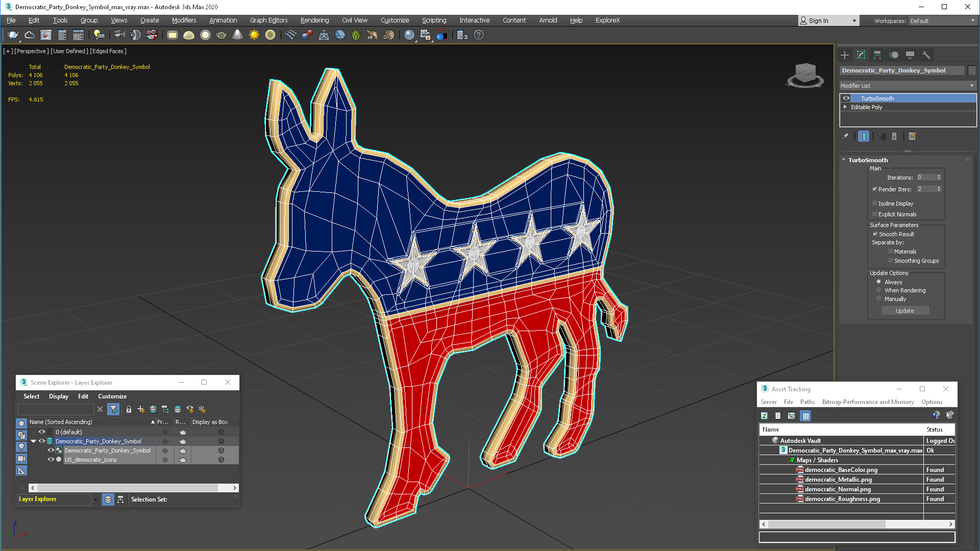Click the remove modifier trash icon
Screen dimensions: 980x551
pos(894,136)
